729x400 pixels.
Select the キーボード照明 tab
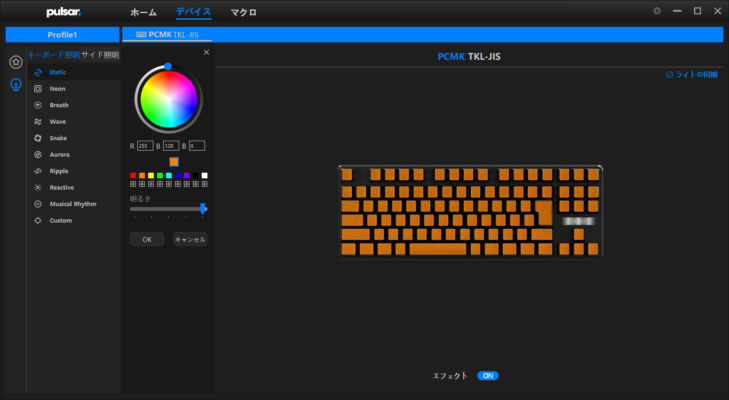(x=53, y=55)
